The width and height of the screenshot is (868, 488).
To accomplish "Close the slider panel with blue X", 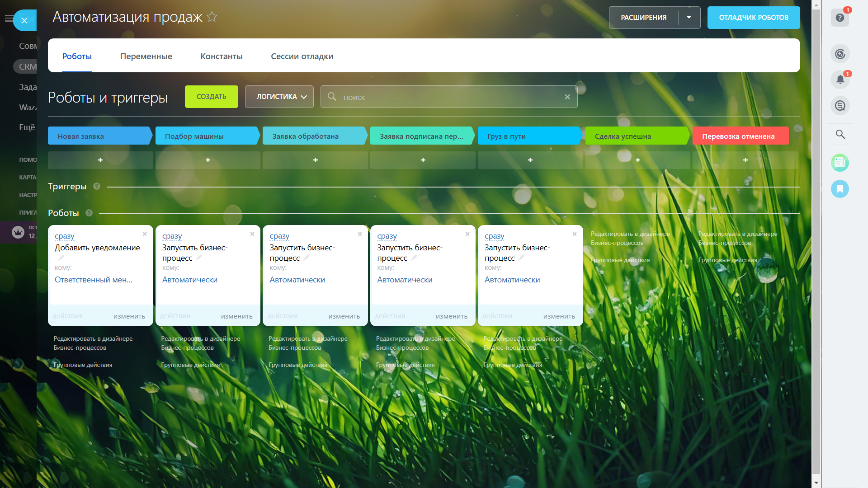I will point(24,20).
